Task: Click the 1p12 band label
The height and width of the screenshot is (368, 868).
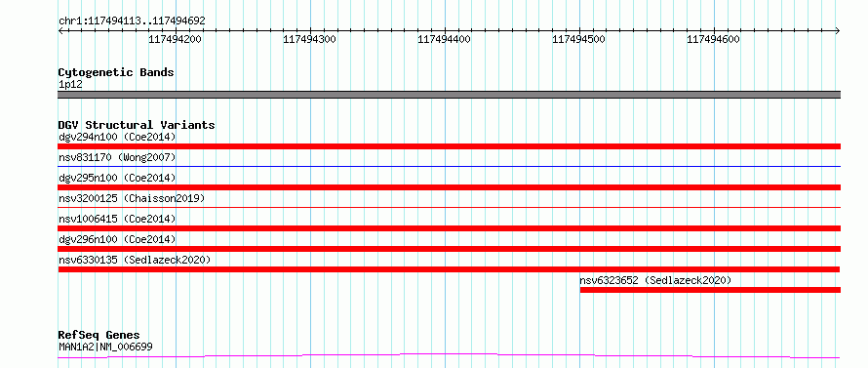Action: (x=70, y=85)
